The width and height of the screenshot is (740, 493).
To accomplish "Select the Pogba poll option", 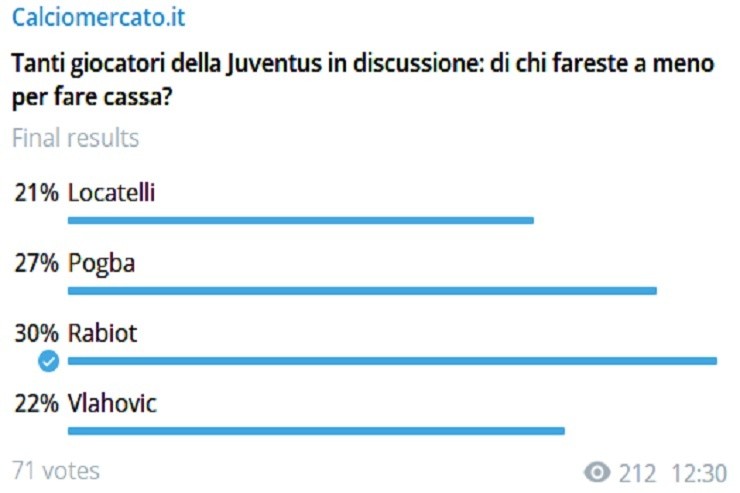I will pyautogui.click(x=101, y=264).
